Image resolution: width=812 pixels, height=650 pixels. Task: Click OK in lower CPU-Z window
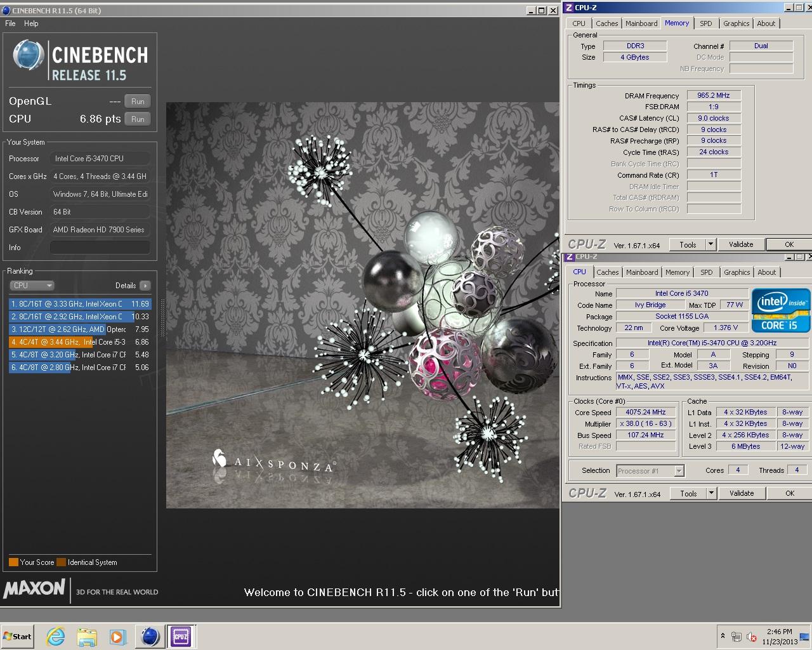790,493
